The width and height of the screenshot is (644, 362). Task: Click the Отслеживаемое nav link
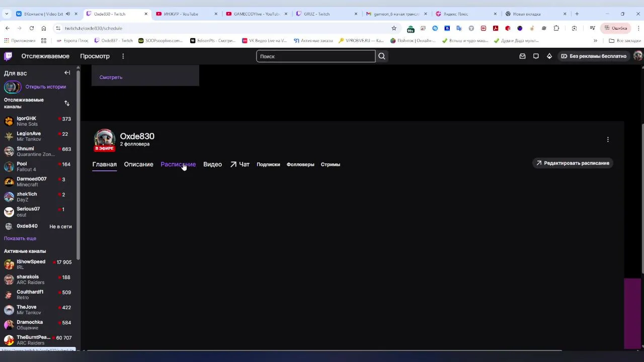[x=45, y=56]
